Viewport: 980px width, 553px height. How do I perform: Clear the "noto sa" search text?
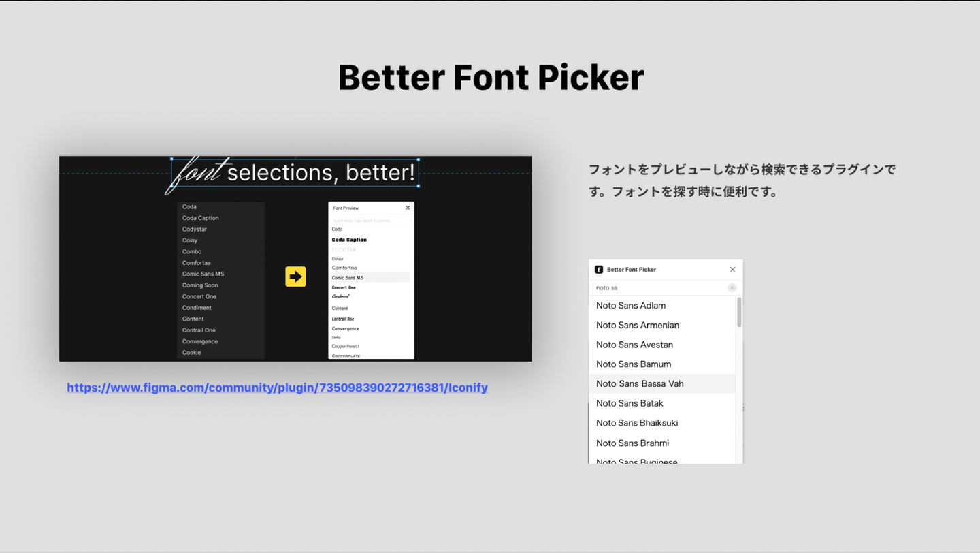(732, 288)
